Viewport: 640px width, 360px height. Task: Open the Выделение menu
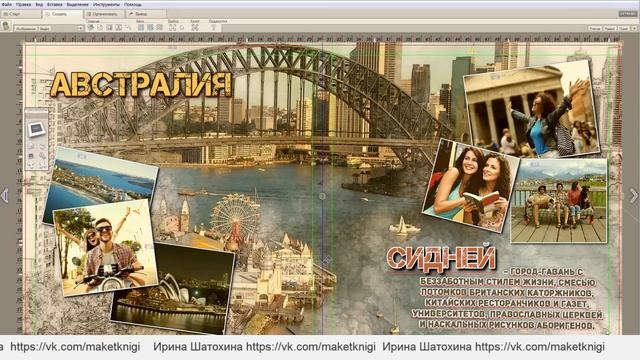(x=78, y=4)
